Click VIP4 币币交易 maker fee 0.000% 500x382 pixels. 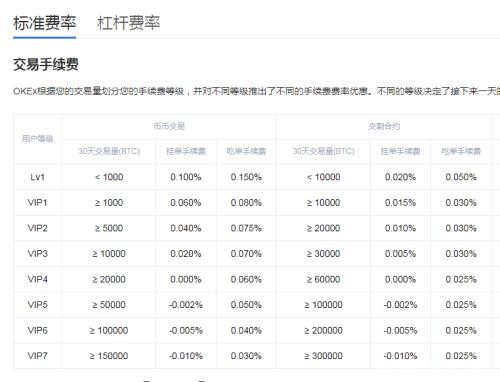(x=186, y=279)
